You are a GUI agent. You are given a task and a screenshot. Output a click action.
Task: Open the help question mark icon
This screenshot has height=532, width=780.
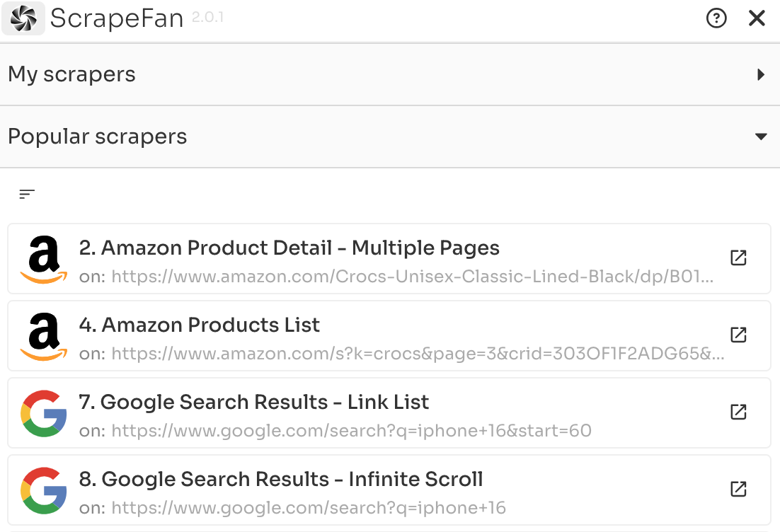(716, 19)
